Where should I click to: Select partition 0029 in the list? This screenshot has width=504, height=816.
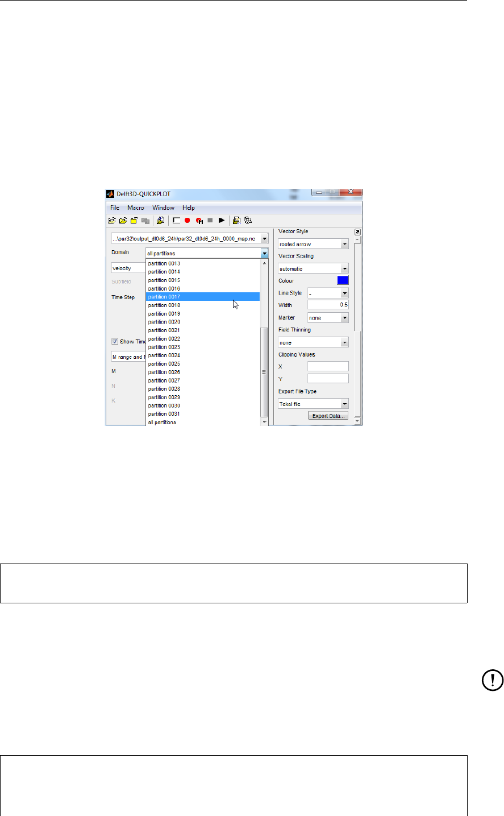point(203,397)
